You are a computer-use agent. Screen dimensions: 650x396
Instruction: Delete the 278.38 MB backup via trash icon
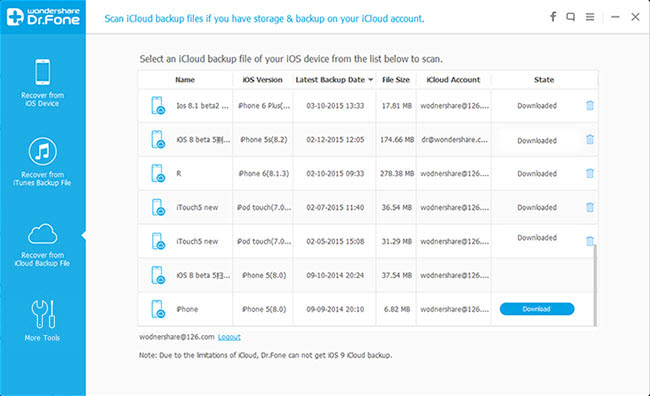(x=590, y=173)
